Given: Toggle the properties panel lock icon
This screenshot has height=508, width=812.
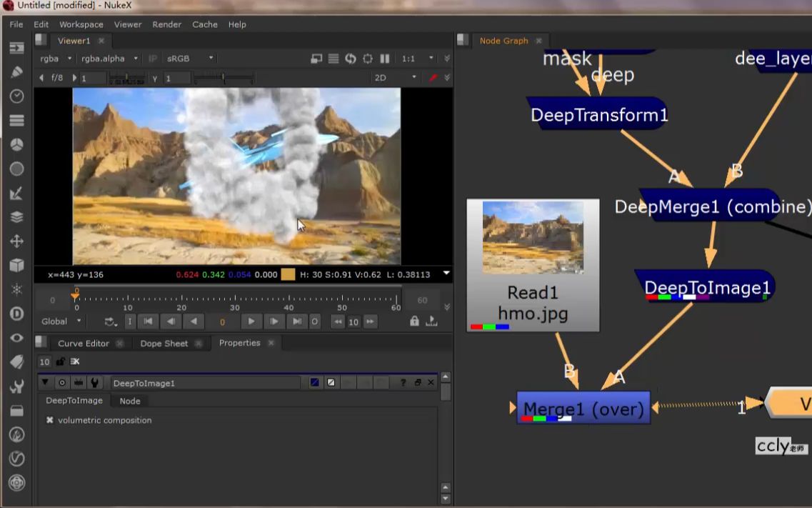Looking at the screenshot, I should tap(61, 362).
